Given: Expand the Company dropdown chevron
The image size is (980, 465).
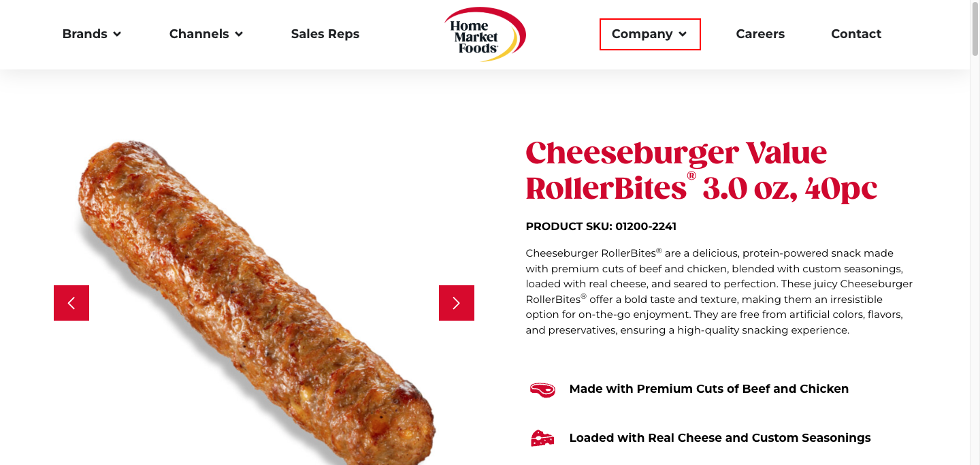Looking at the screenshot, I should pyautogui.click(x=683, y=34).
